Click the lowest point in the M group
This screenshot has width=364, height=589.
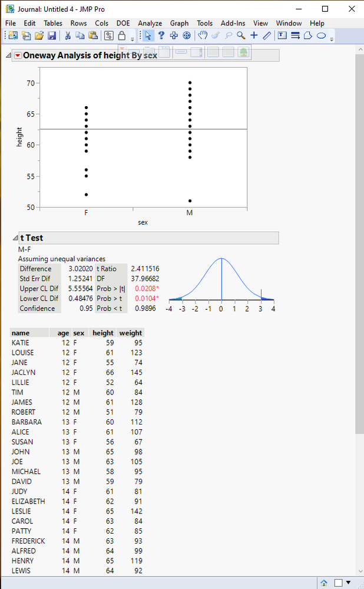point(190,201)
